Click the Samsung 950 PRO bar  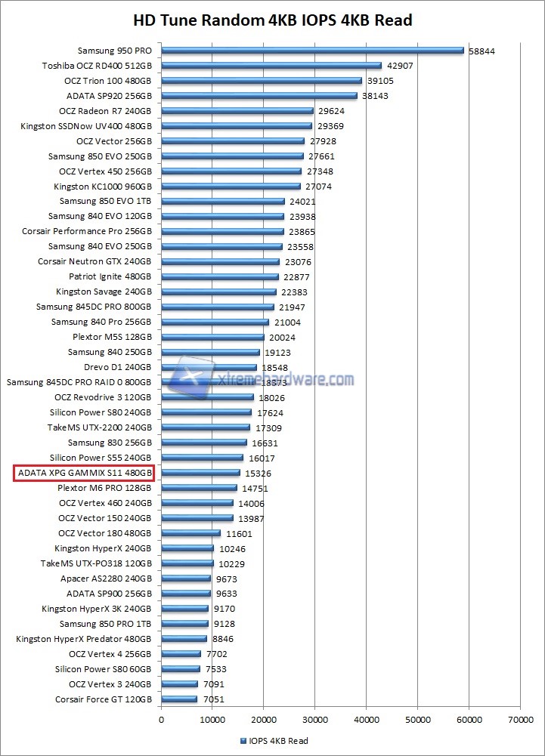(x=311, y=51)
